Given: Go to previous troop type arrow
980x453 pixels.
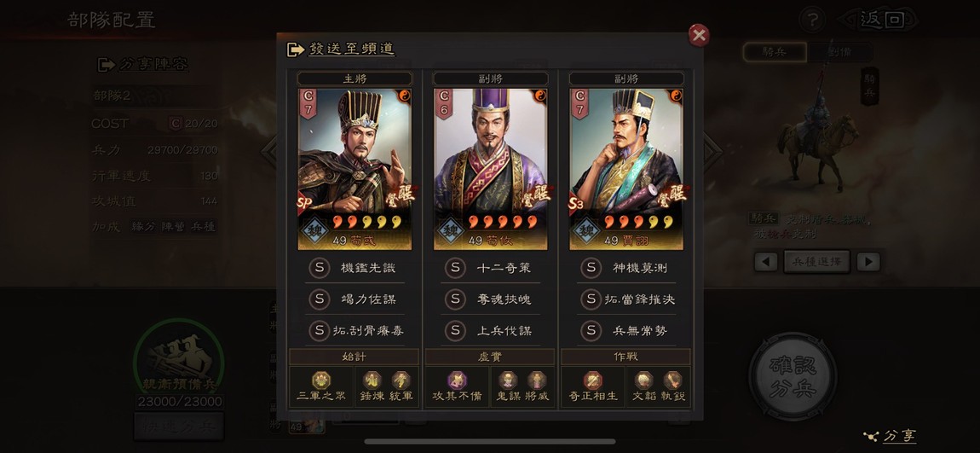Looking at the screenshot, I should pyautogui.click(x=765, y=262).
